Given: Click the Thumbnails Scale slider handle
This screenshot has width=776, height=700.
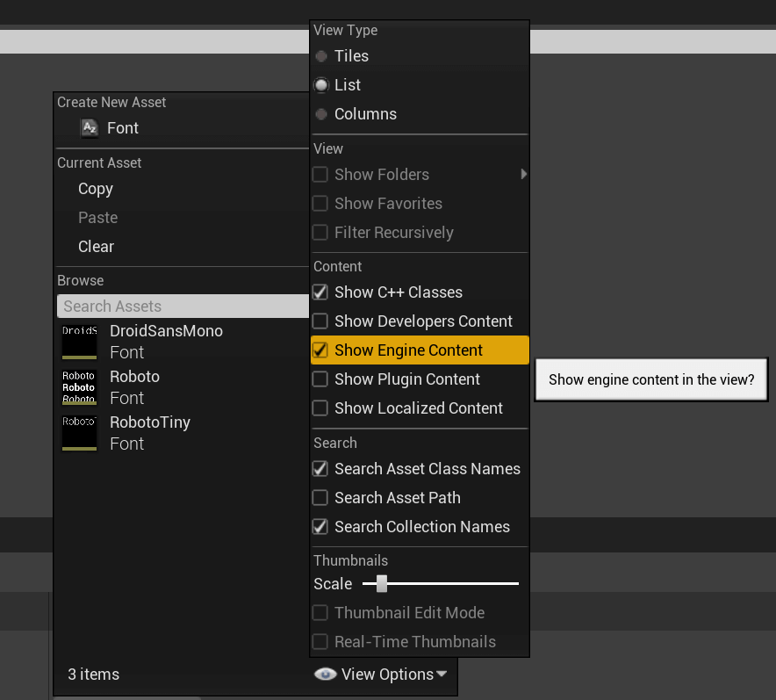Looking at the screenshot, I should 382,584.
